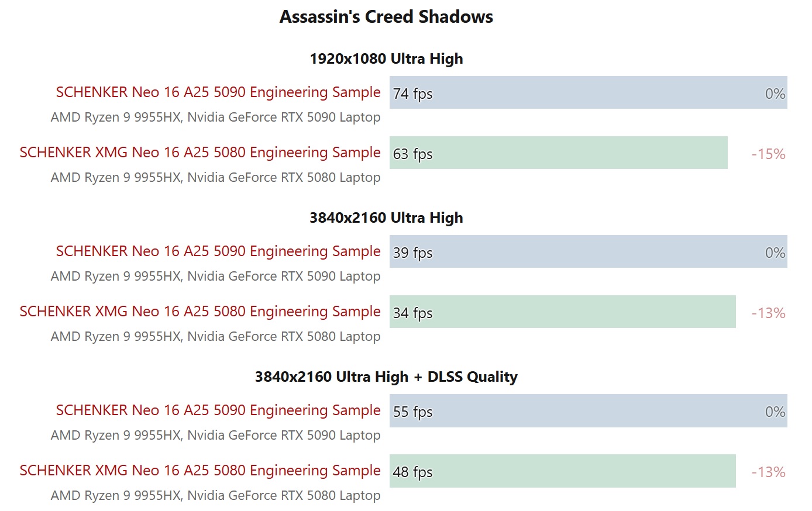
Task: Open the 5090 link in the 55 fps row
Action: pos(218,410)
